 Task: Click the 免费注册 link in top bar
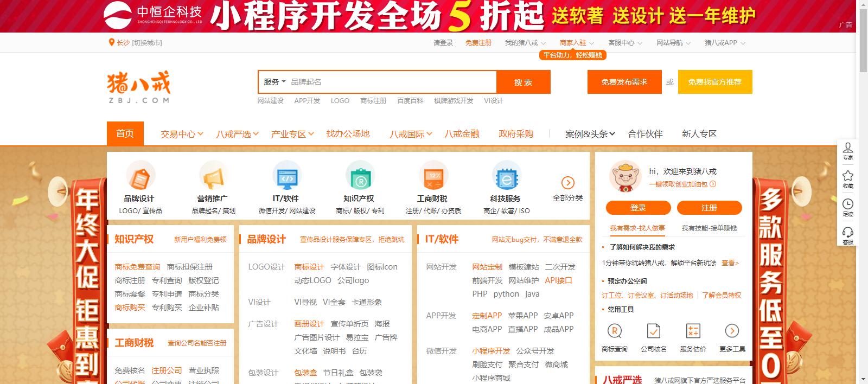pos(478,43)
